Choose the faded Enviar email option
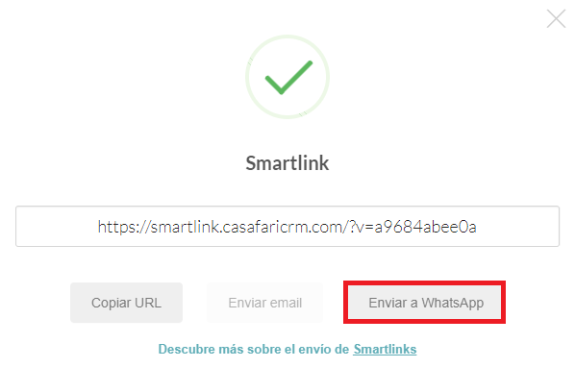 [264, 303]
